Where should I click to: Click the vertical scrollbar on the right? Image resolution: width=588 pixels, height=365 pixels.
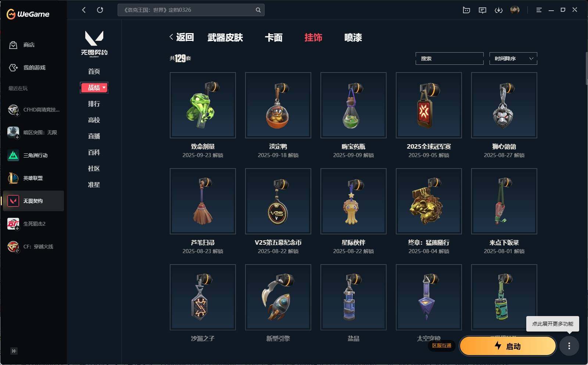586,68
